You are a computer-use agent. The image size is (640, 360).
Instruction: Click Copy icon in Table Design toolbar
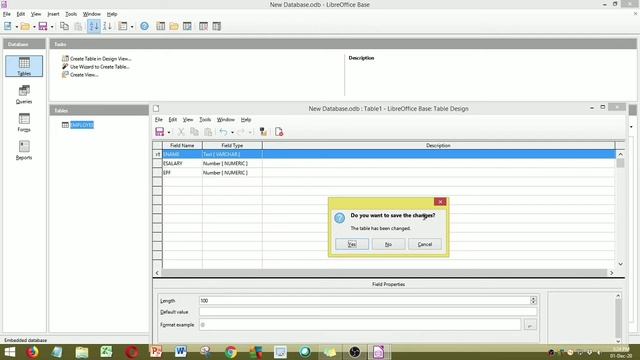click(x=194, y=131)
